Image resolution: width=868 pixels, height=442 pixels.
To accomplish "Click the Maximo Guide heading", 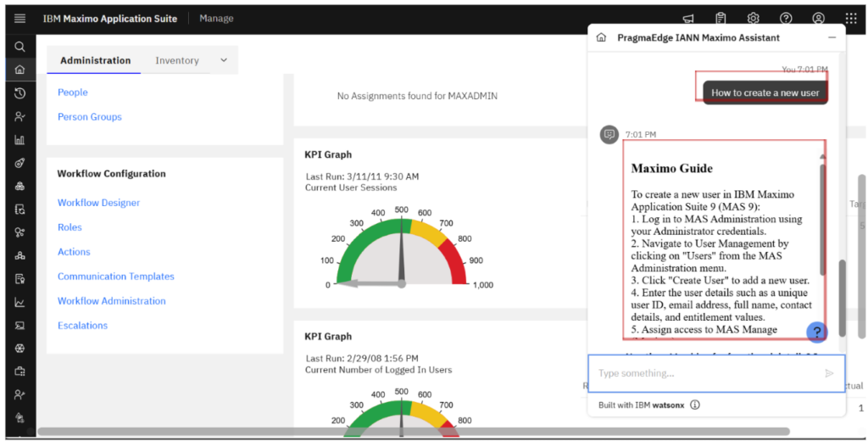I will point(671,168).
